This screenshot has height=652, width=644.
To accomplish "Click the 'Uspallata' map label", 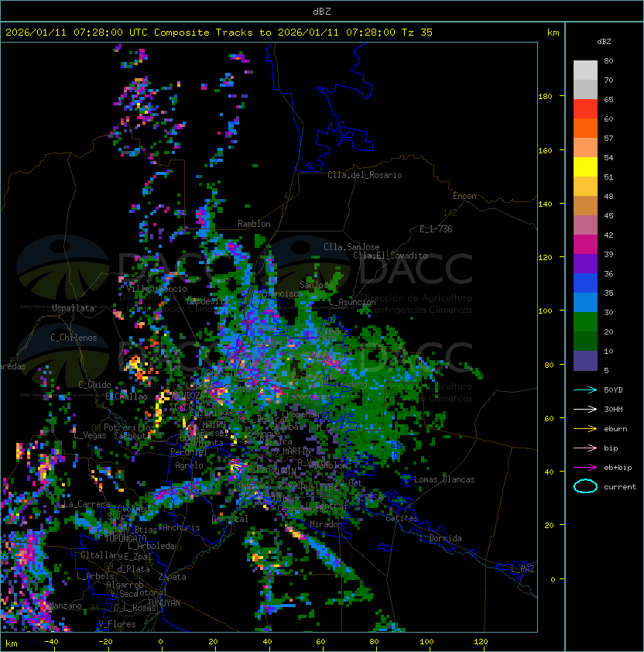I will point(73,308).
